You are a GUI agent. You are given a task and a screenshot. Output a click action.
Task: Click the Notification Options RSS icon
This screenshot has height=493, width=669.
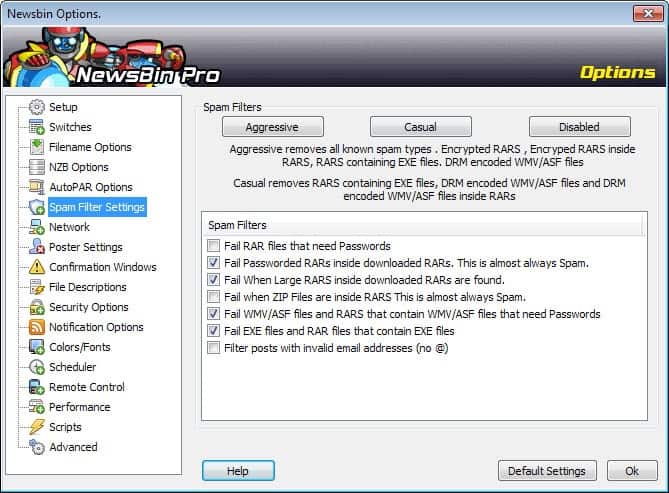pyautogui.click(x=37, y=327)
